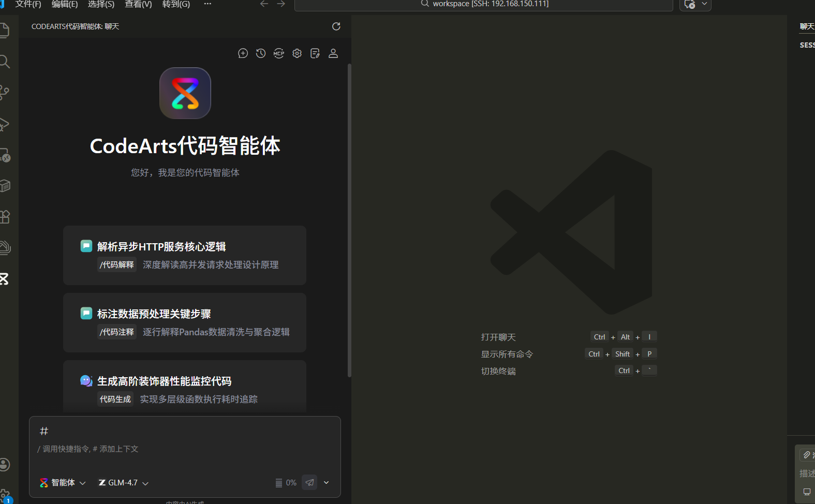Click the CODEARTS代码智能体: 聊天 panel title

76,26
